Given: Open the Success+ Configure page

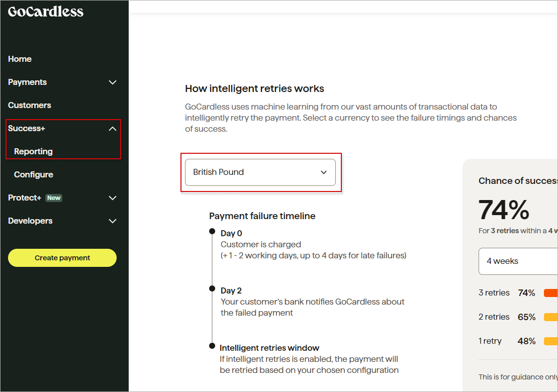Looking at the screenshot, I should pyautogui.click(x=34, y=174).
